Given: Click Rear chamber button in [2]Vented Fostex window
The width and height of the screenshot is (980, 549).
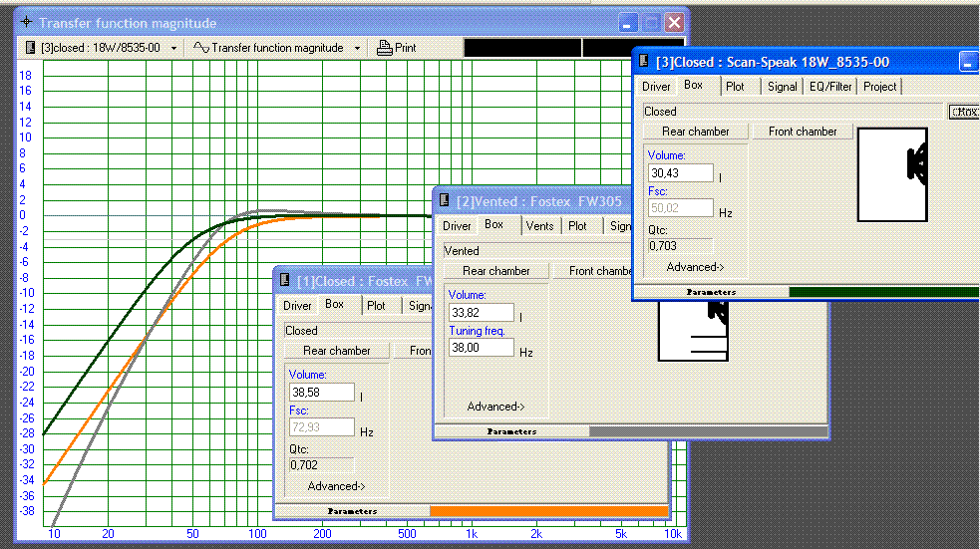Looking at the screenshot, I should click(496, 271).
